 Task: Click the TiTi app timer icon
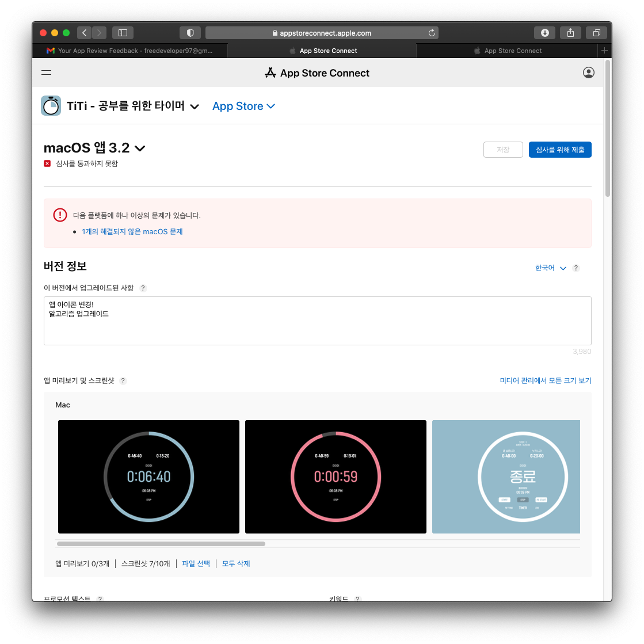coord(51,105)
